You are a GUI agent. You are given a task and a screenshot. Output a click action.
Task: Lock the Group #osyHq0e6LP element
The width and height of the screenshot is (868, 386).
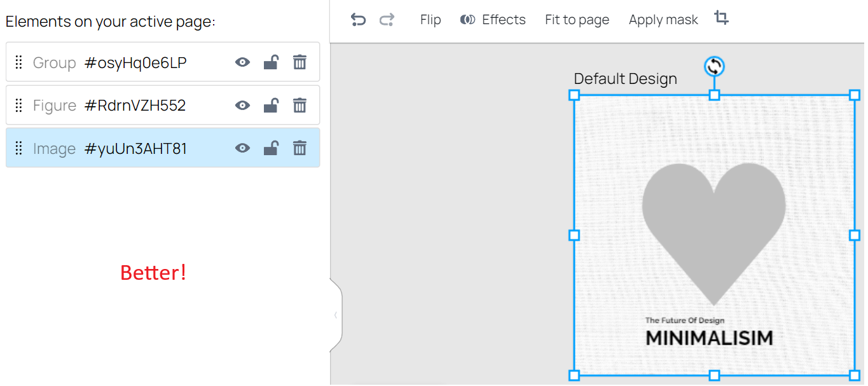[x=271, y=62]
